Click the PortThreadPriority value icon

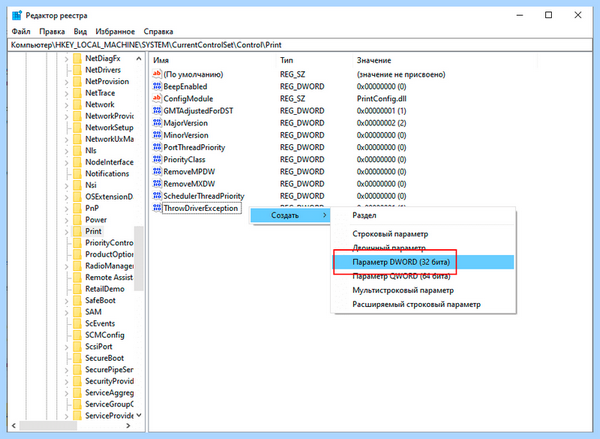157,147
